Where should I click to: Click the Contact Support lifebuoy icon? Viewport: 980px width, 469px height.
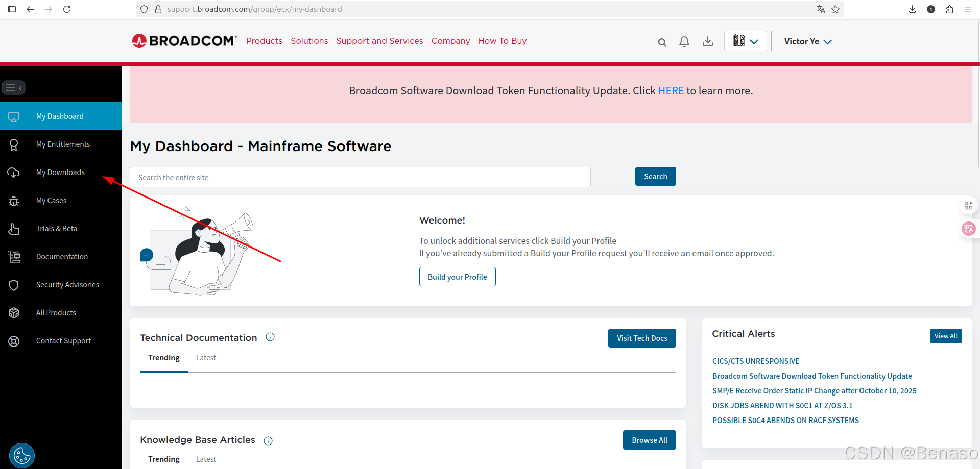click(14, 341)
